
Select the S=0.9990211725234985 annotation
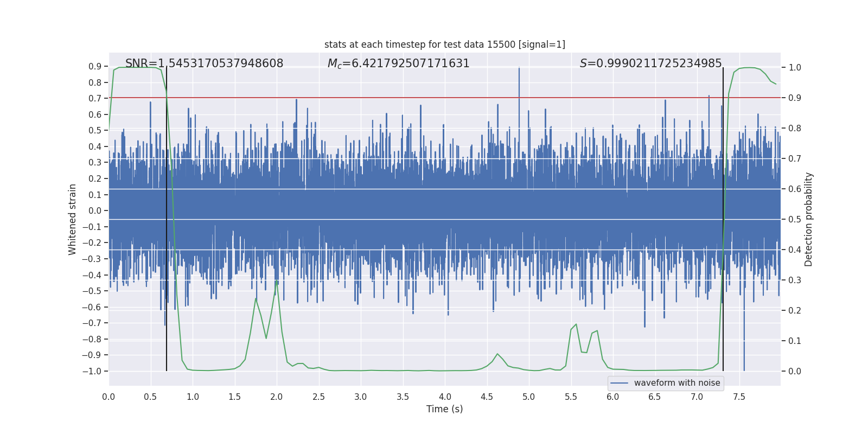tap(651, 63)
